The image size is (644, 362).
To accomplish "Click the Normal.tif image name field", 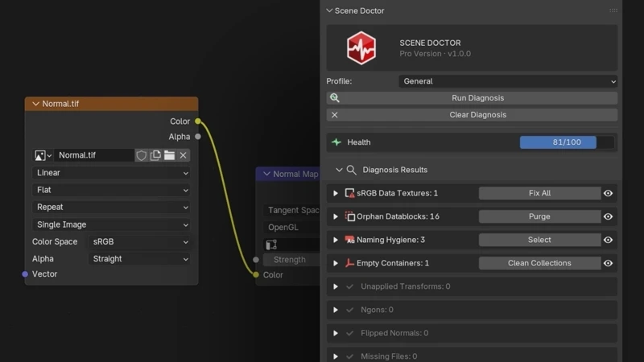I will 94,155.
